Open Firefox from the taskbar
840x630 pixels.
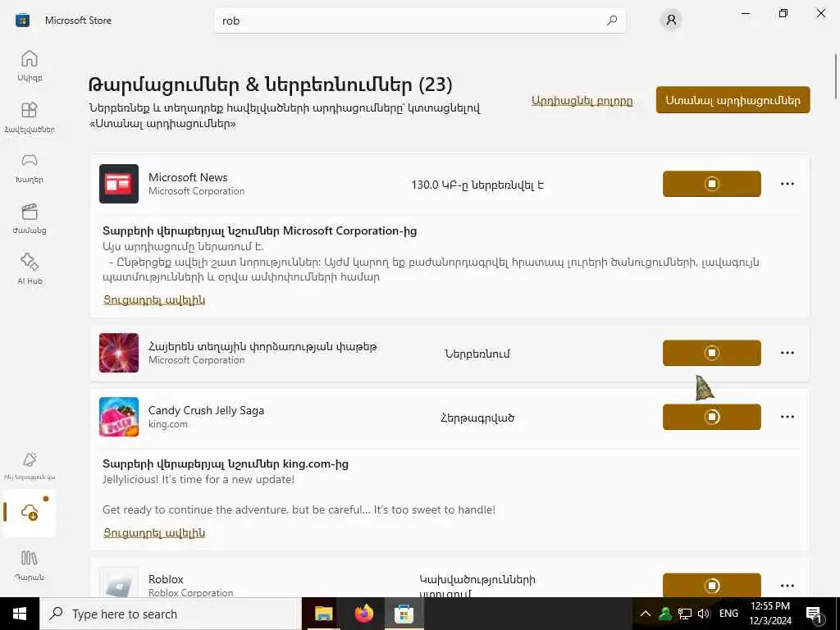363,614
